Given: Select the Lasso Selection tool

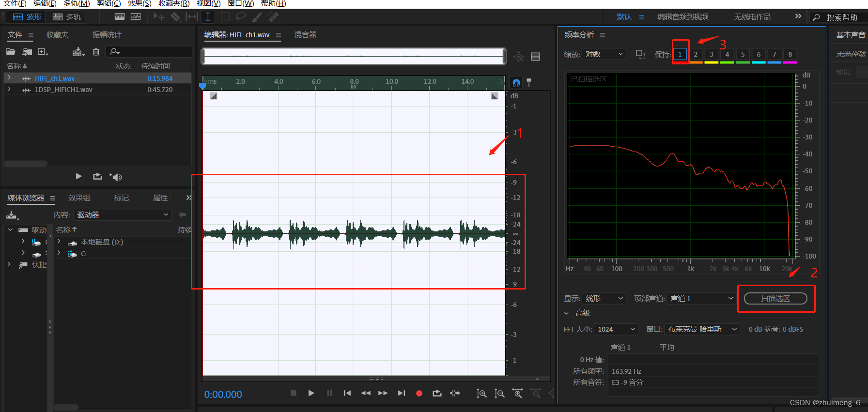Looking at the screenshot, I should [241, 17].
